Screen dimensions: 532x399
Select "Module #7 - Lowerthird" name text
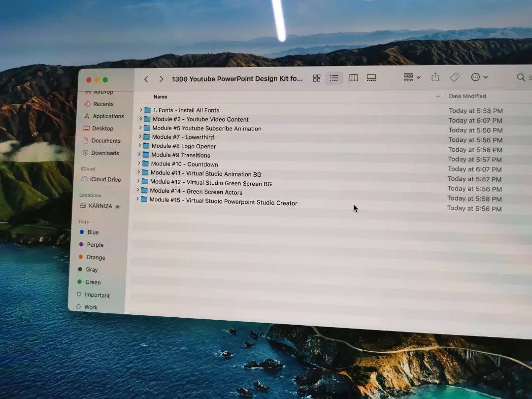coord(183,137)
